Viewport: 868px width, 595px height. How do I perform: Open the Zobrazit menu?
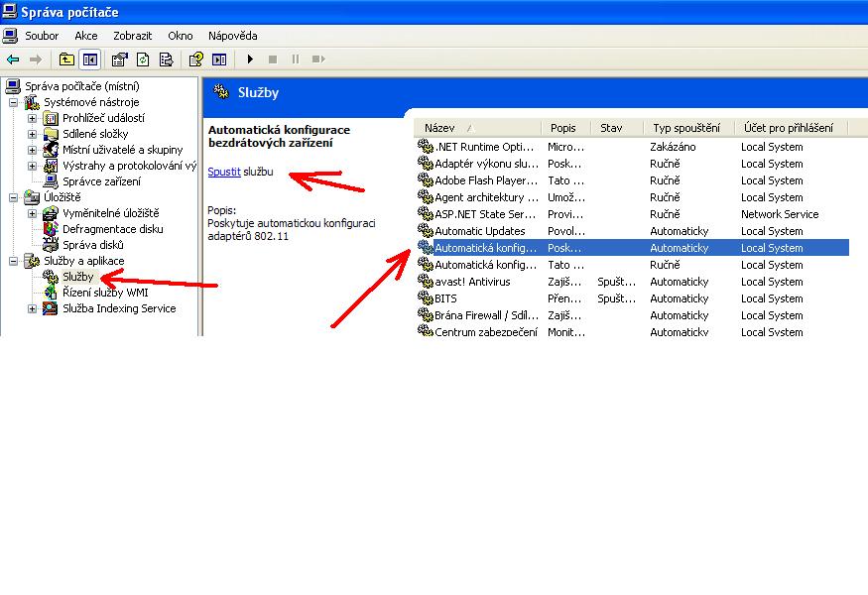point(132,36)
